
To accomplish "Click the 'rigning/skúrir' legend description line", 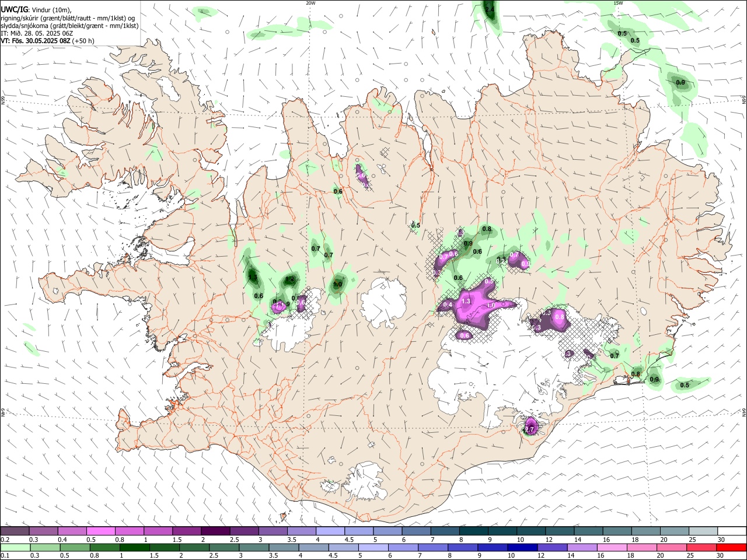I will tap(68, 18).
